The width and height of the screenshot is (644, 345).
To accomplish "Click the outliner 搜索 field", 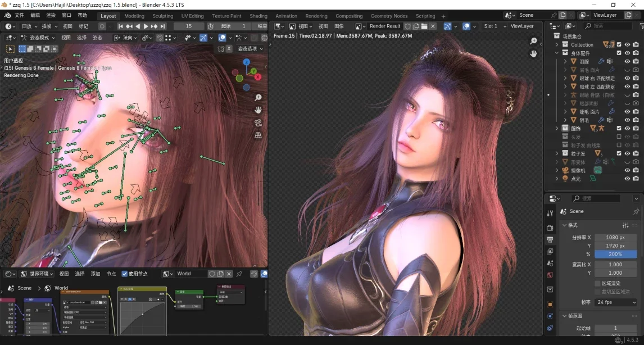I will tap(608, 26).
